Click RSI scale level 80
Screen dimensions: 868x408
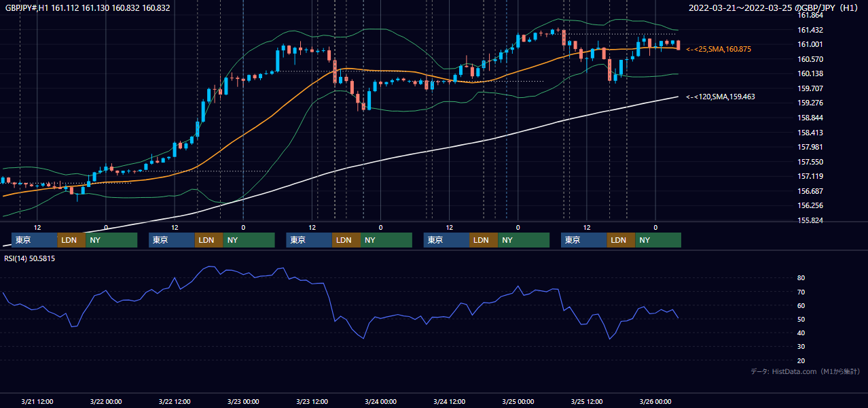[x=801, y=278]
